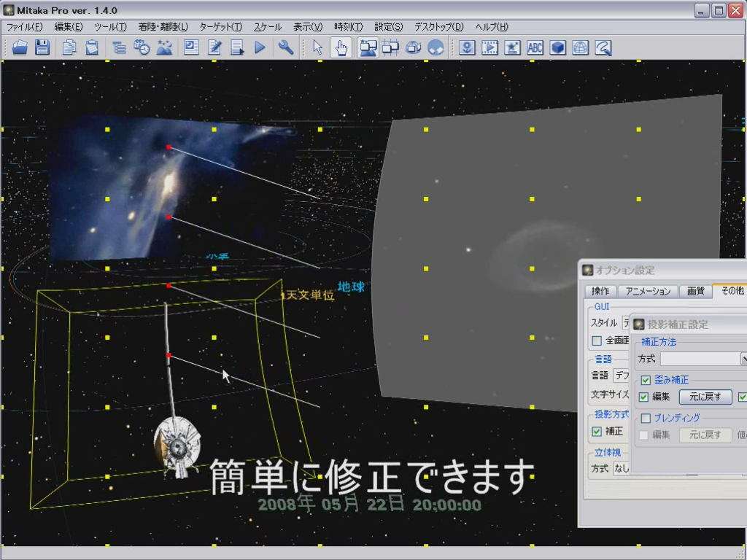747x560 pixels.
Task: Click the blue 3D cube icon
Action: [558, 47]
